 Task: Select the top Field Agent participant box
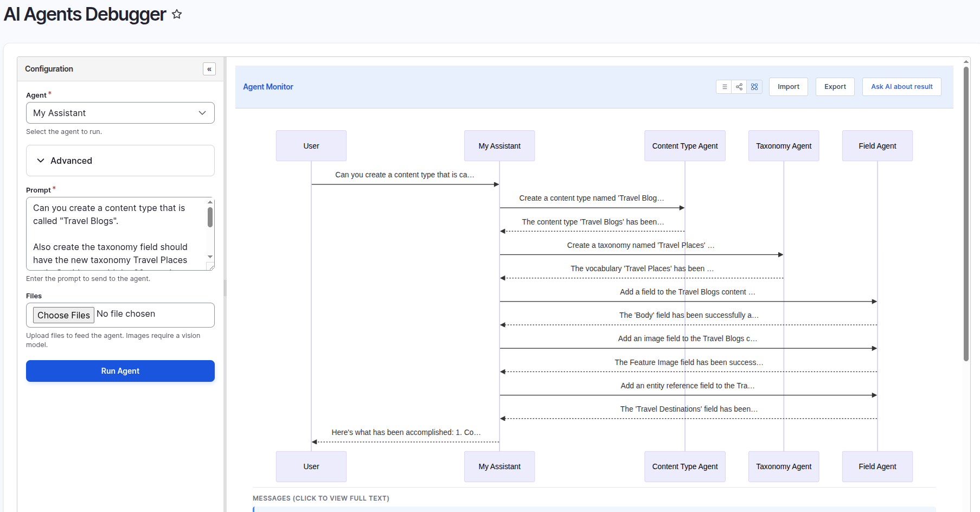[x=877, y=146]
